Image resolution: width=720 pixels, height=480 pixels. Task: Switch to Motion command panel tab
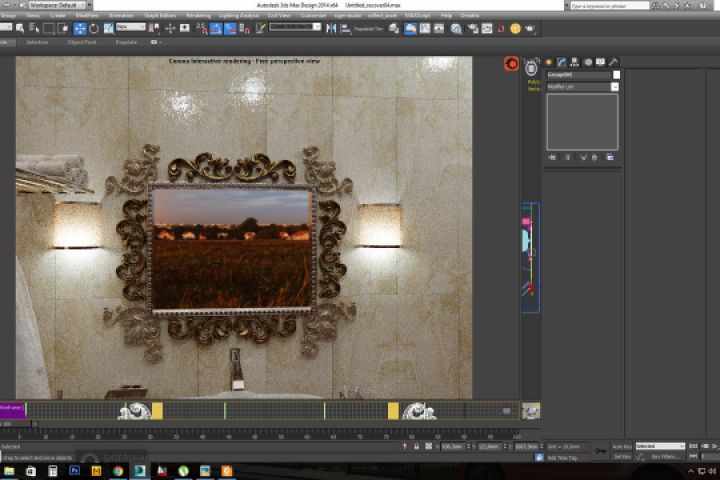point(588,62)
